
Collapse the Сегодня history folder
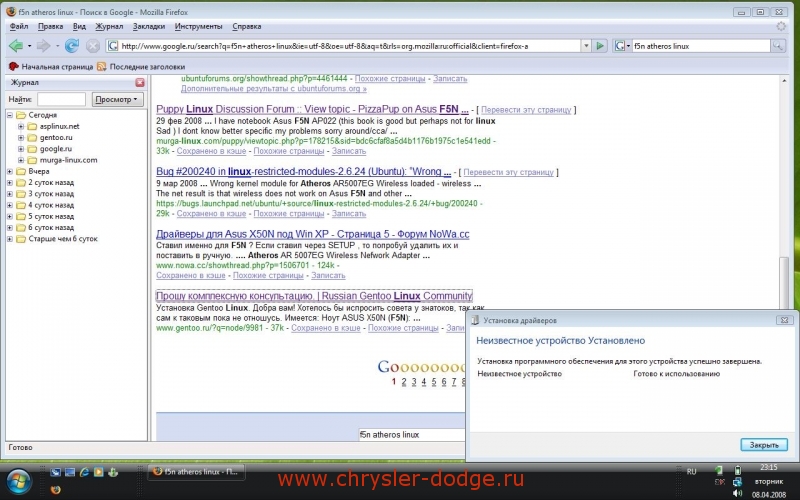click(10, 115)
